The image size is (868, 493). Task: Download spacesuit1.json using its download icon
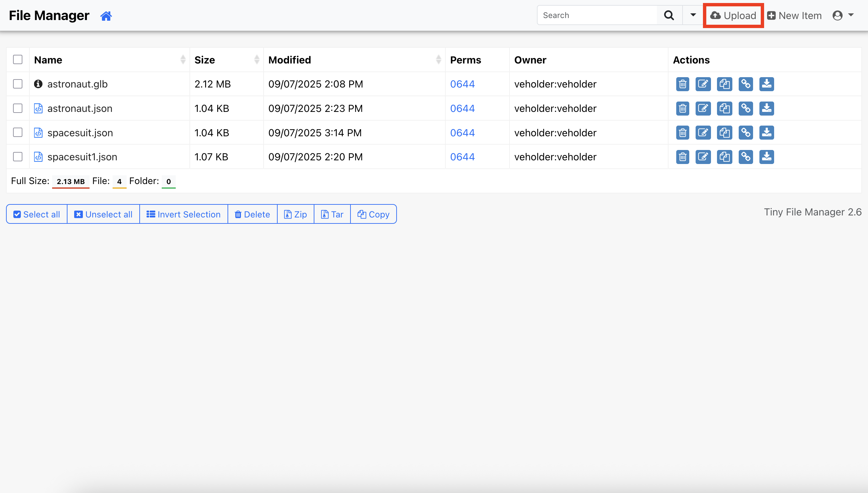coord(766,157)
